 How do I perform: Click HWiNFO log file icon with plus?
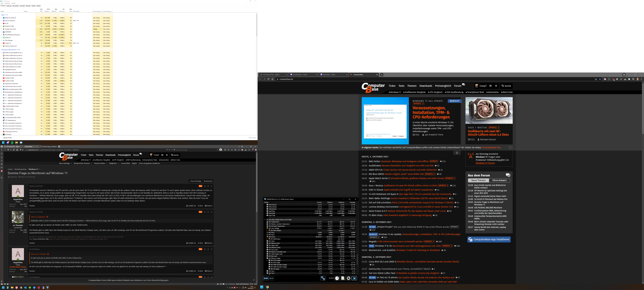(x=343, y=278)
